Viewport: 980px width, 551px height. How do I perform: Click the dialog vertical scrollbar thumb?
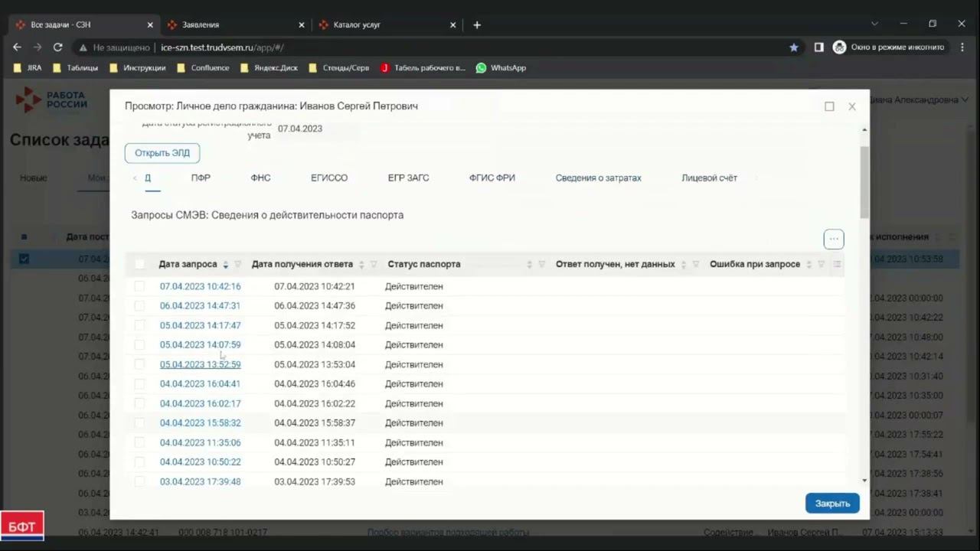click(x=864, y=181)
